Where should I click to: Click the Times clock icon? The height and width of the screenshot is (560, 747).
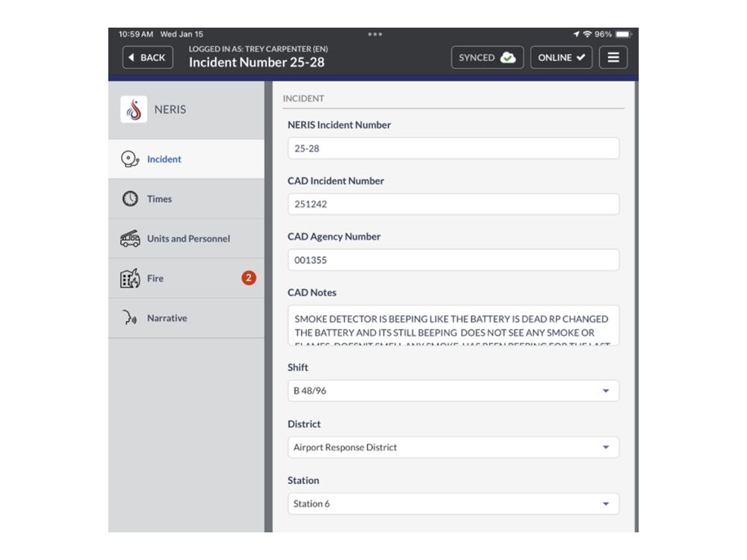click(130, 199)
